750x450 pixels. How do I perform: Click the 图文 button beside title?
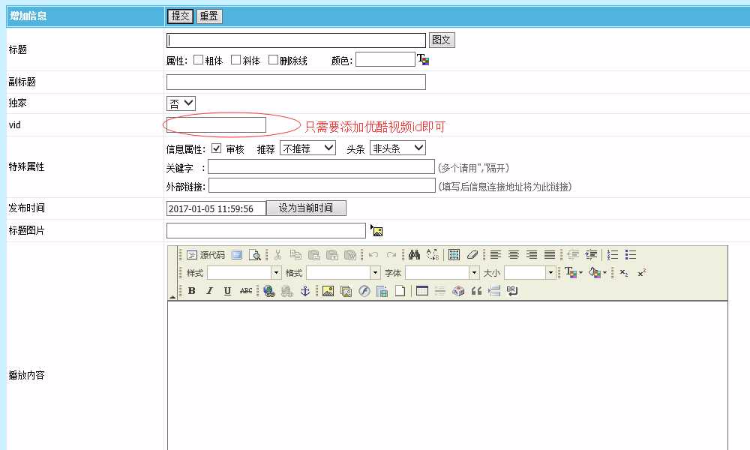441,40
